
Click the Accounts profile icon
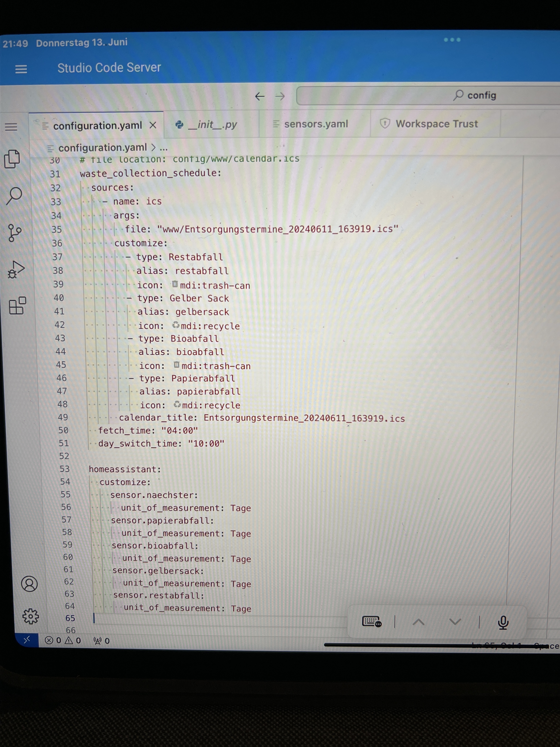(29, 584)
